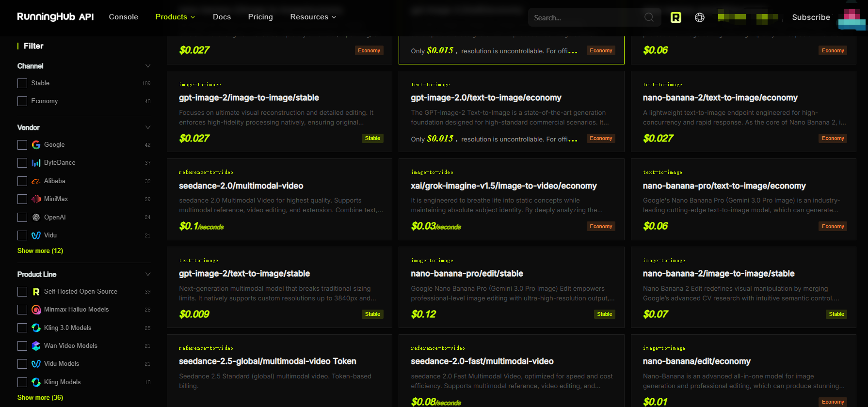Go to the Console page

click(x=124, y=17)
